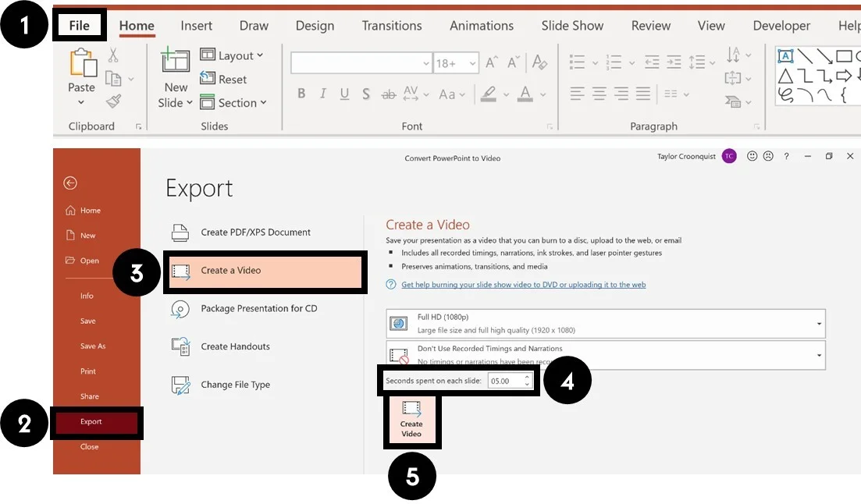Select Create a Video option
Viewport: 861px width, 504px height.
[x=265, y=271]
